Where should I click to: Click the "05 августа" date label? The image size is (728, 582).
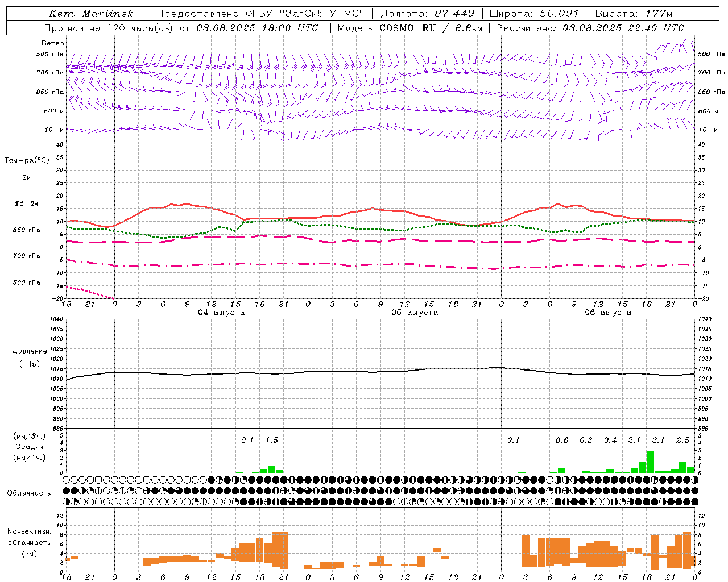(415, 313)
